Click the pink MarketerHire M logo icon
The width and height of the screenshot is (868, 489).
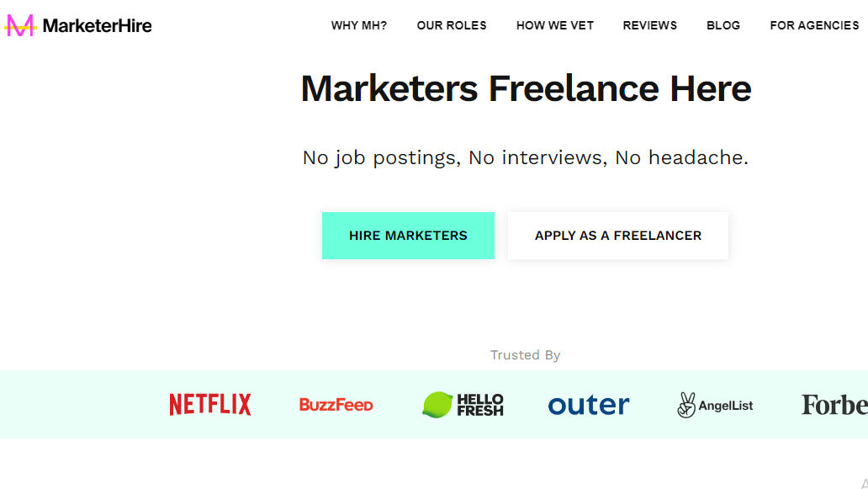20,25
